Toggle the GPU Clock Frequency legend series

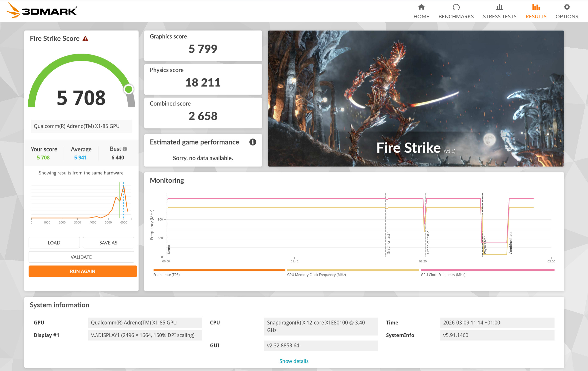443,275
